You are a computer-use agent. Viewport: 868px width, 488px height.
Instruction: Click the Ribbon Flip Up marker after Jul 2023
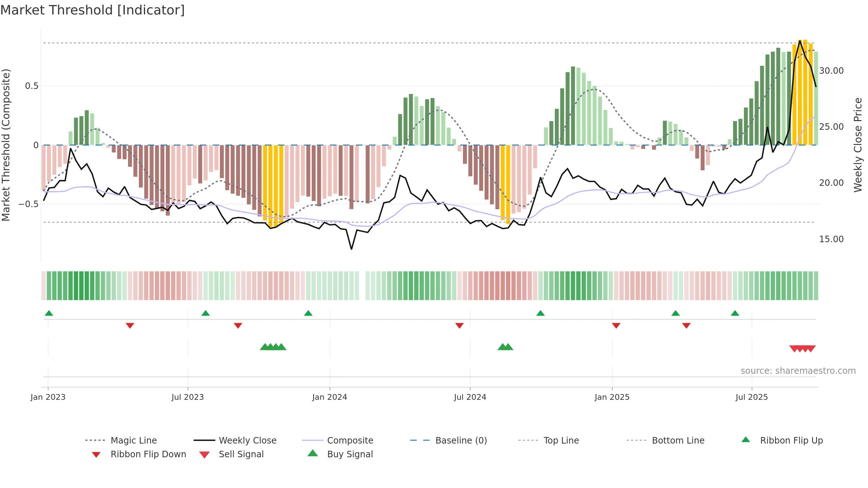pyautogui.click(x=205, y=313)
